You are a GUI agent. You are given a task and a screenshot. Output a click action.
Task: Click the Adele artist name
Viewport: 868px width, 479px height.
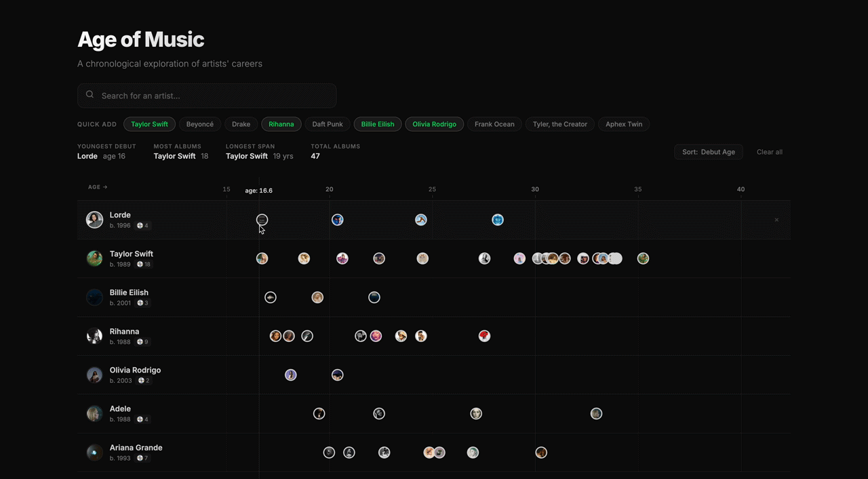coord(120,409)
